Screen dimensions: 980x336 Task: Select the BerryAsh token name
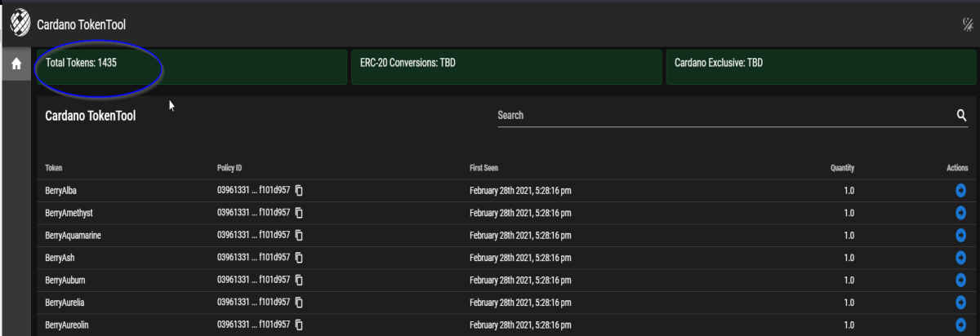pos(60,258)
